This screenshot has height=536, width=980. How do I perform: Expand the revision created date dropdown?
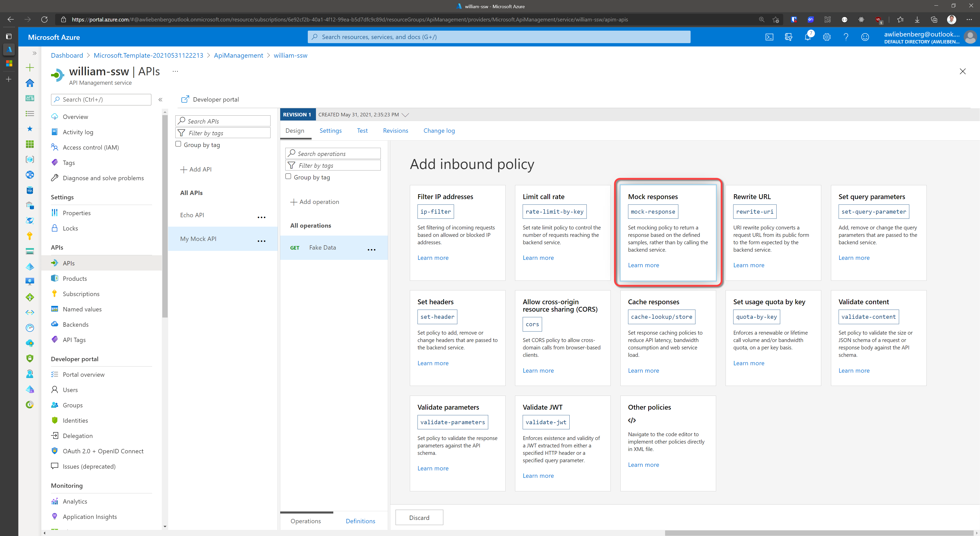point(406,115)
